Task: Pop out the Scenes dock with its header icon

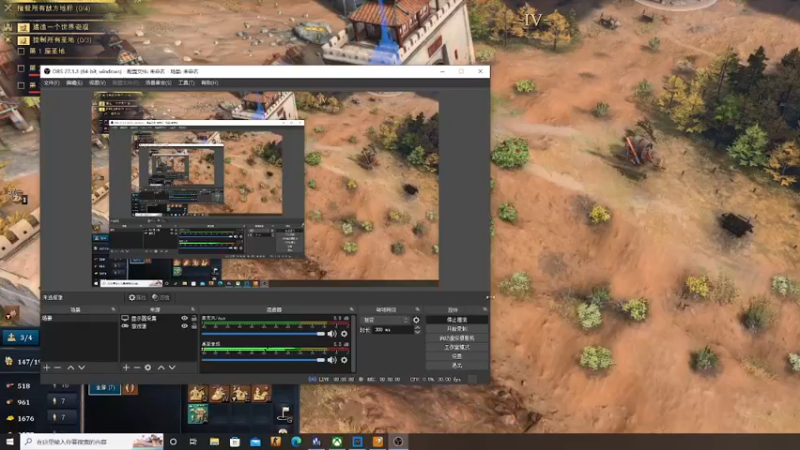Action: point(113,310)
